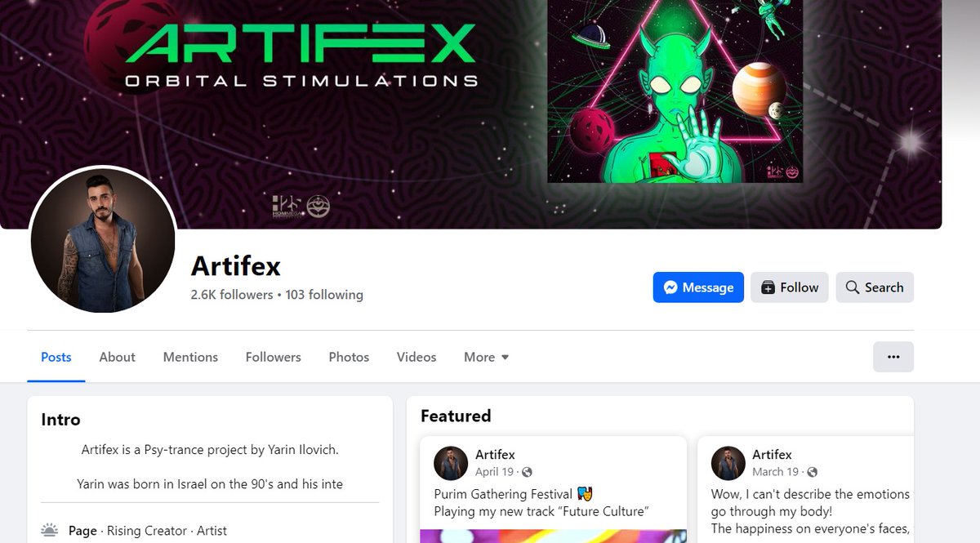Open the Orbital Stimulations cover photo
This screenshot has width=980, height=543.
pos(470,114)
